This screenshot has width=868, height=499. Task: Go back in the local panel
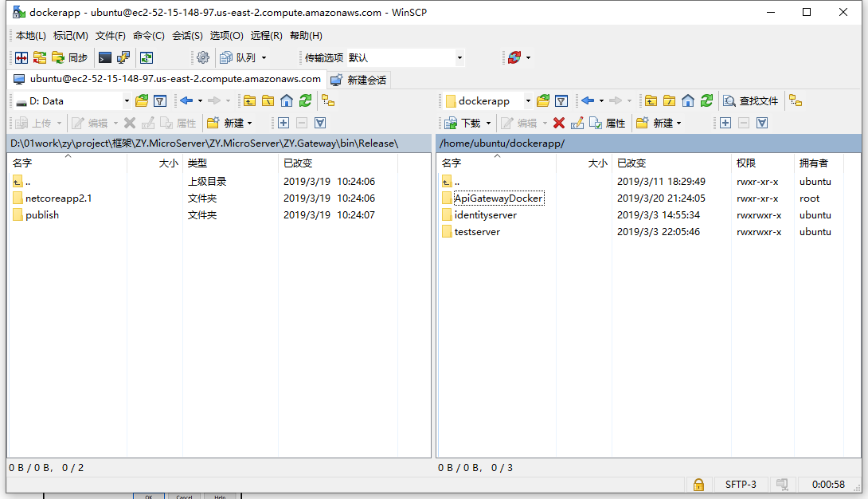[x=186, y=100]
